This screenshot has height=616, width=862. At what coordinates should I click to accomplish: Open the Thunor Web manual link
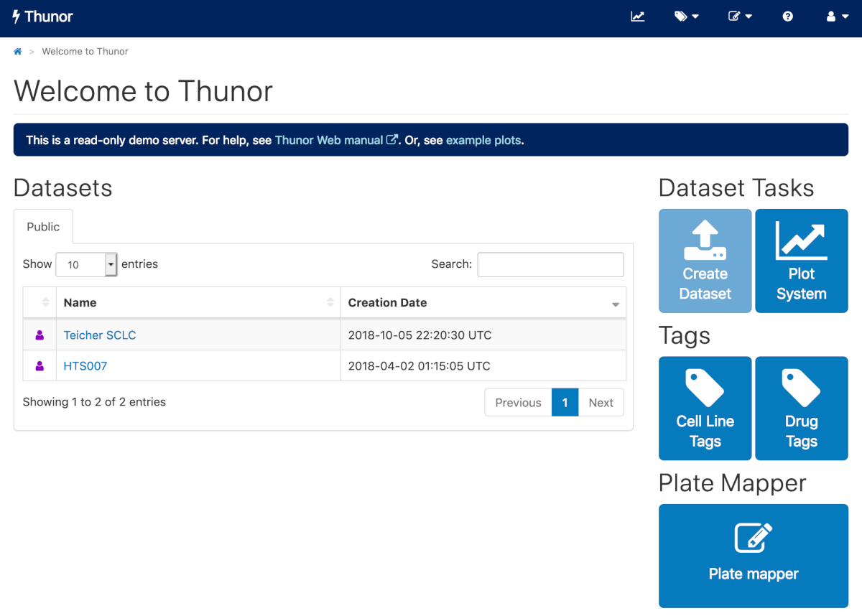[336, 140]
